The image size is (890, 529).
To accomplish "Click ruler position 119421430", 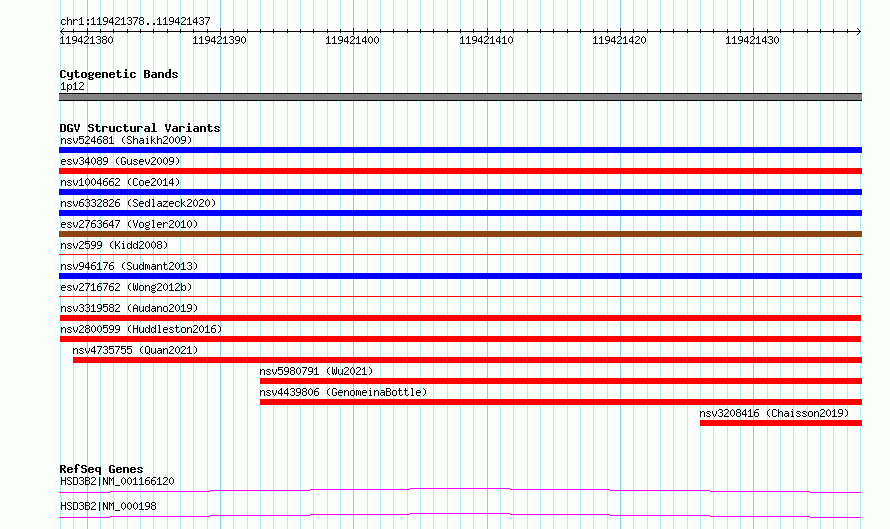I will pyautogui.click(x=752, y=40).
